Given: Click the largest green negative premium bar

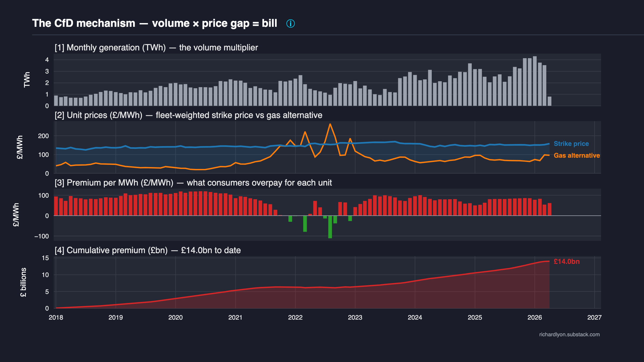Looking at the screenshot, I should [330, 227].
